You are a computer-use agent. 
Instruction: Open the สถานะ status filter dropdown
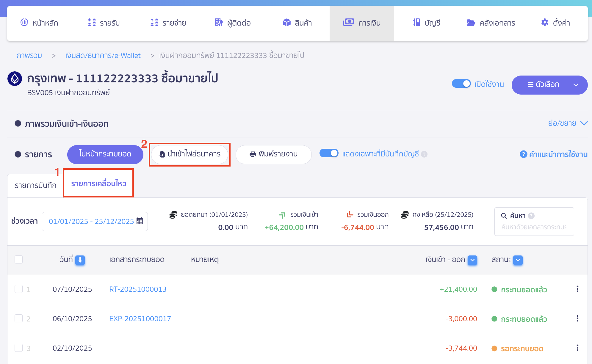(x=518, y=260)
